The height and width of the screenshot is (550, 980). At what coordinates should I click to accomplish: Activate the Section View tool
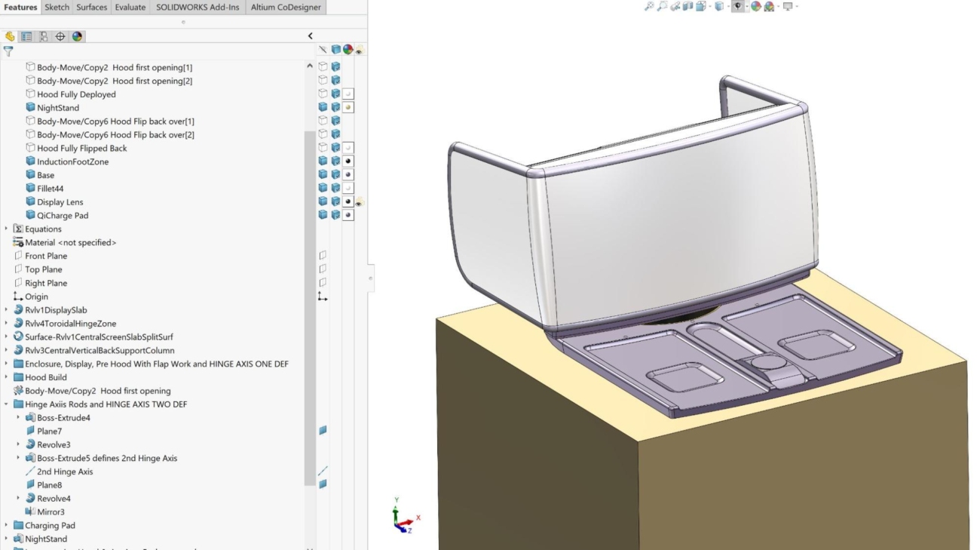pyautogui.click(x=689, y=5)
